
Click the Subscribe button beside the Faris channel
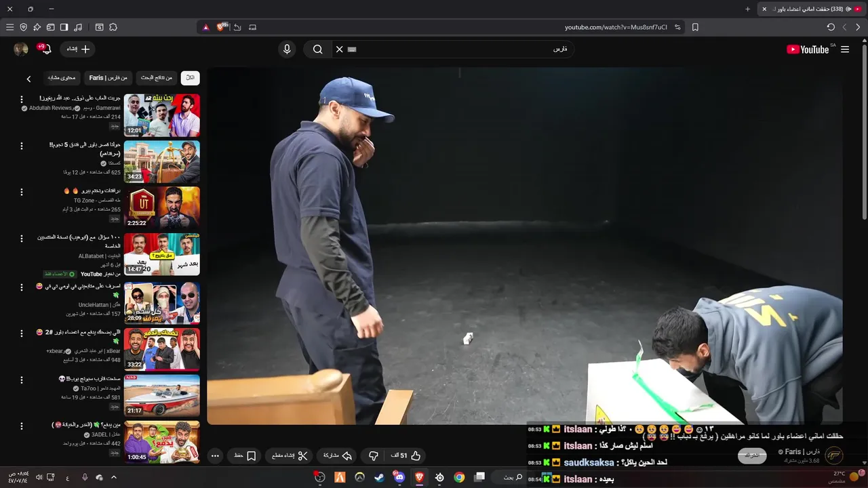point(752,455)
